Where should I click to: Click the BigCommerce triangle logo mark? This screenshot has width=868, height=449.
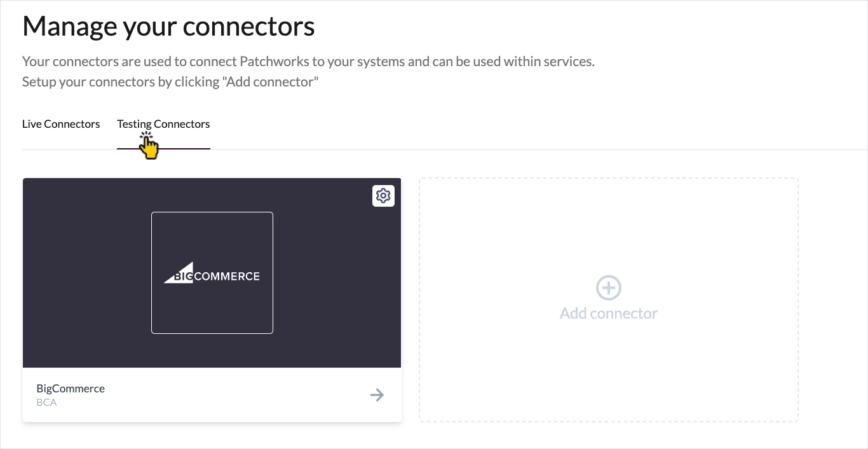(179, 273)
